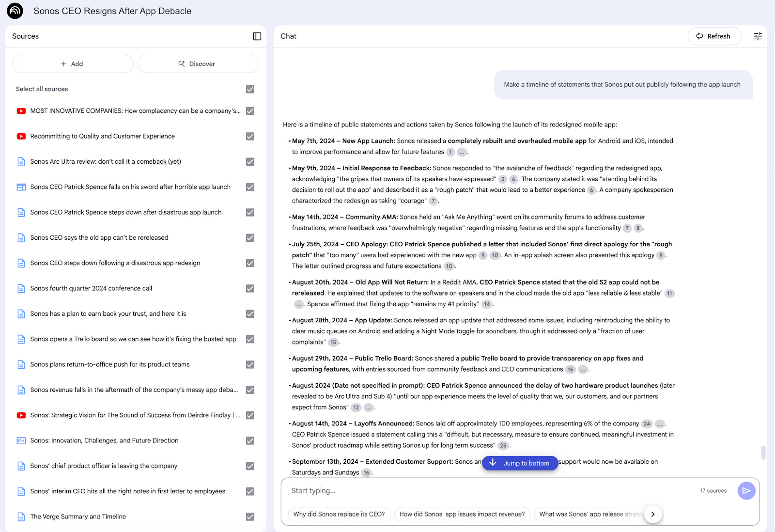
Task: Click notebook title 'Sonos CEO Resigns After App Debacle'
Action: point(112,11)
